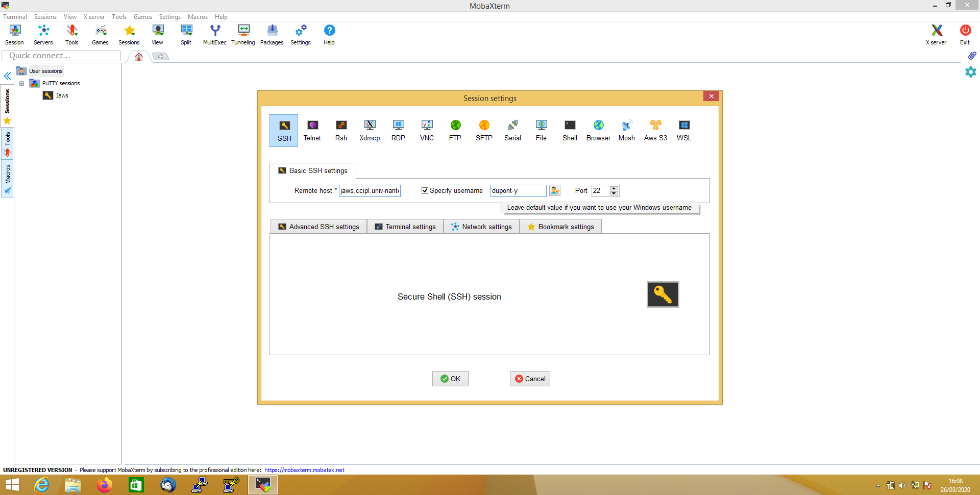Image resolution: width=980 pixels, height=495 pixels.
Task: Click the Sessions star toolbar icon
Action: (129, 35)
